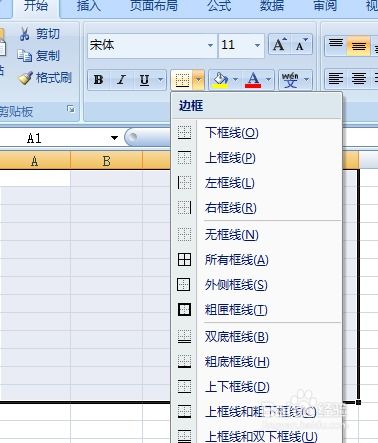Choose 上框线和粗下框线(C) option
378x443 pixels.
coord(257,412)
